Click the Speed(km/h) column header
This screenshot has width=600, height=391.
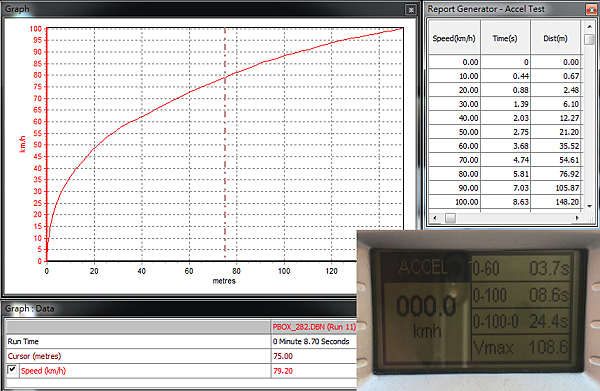pos(454,38)
